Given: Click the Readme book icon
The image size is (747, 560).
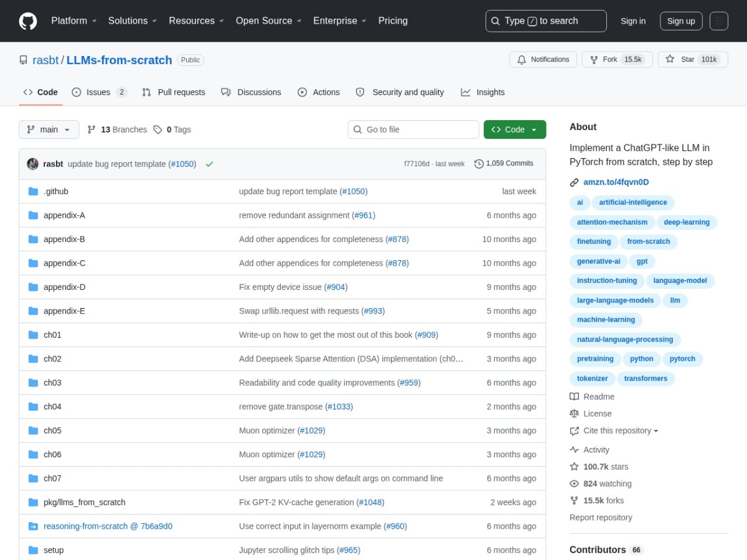Looking at the screenshot, I should tap(574, 396).
